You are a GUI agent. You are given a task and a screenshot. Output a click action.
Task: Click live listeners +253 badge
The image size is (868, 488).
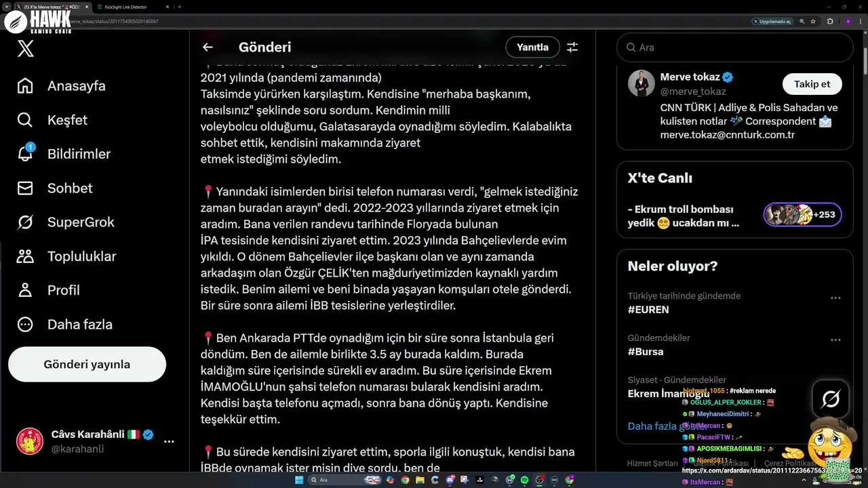(803, 215)
